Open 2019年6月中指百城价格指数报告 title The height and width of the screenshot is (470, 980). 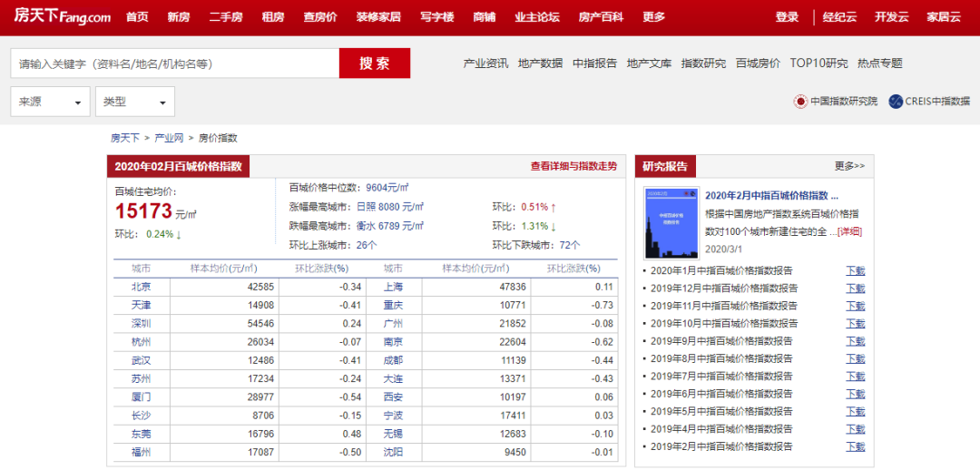coord(721,394)
